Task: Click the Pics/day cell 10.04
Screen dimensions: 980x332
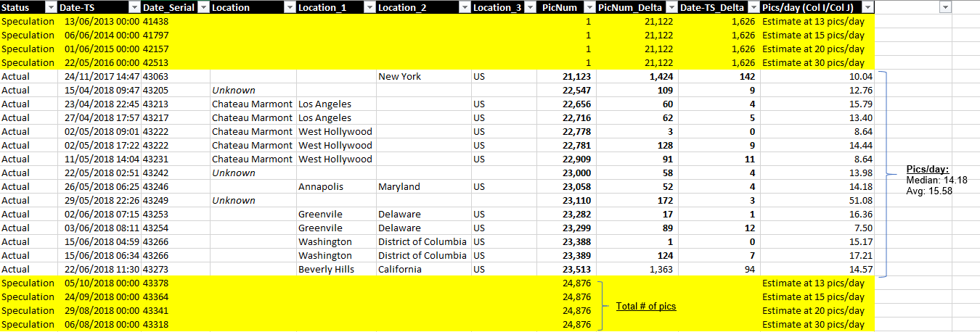Action: point(818,76)
